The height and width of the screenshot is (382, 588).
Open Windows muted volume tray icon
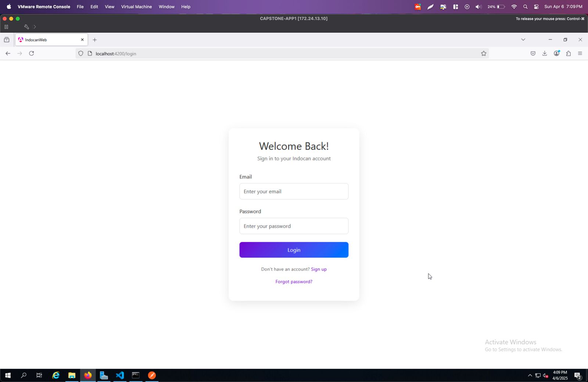click(x=546, y=375)
